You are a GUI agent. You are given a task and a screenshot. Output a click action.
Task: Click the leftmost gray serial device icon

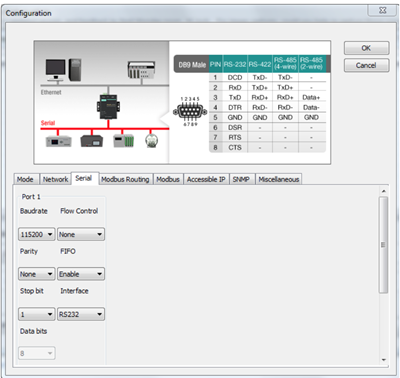click(x=59, y=141)
